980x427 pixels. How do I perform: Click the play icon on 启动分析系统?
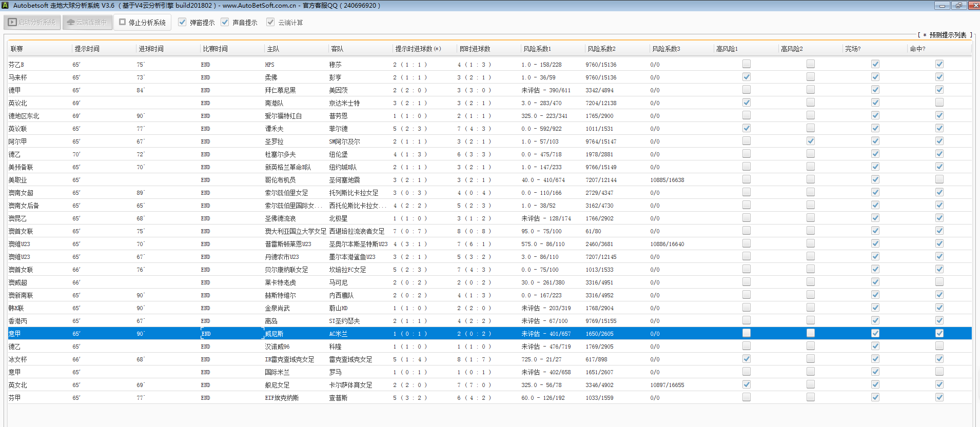tap(12, 23)
